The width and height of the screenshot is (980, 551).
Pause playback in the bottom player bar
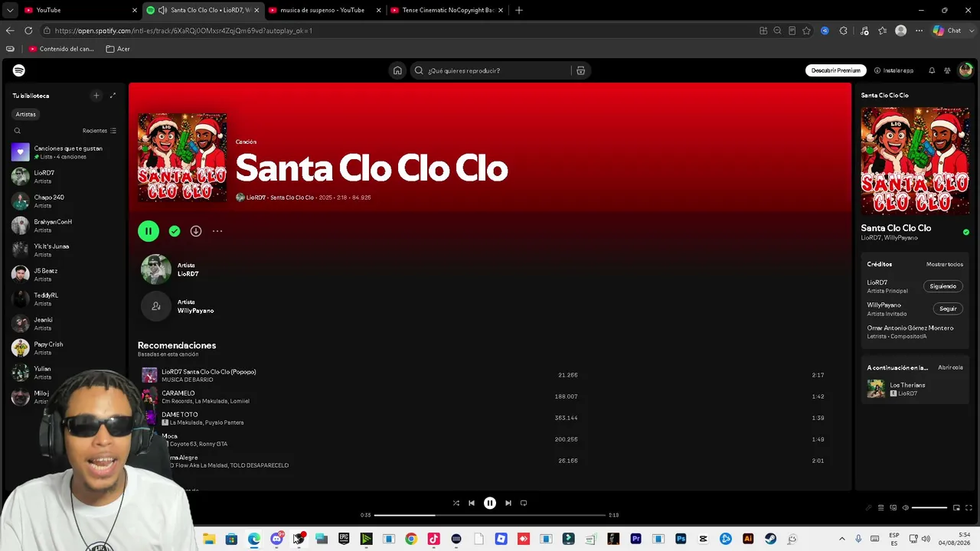point(490,503)
